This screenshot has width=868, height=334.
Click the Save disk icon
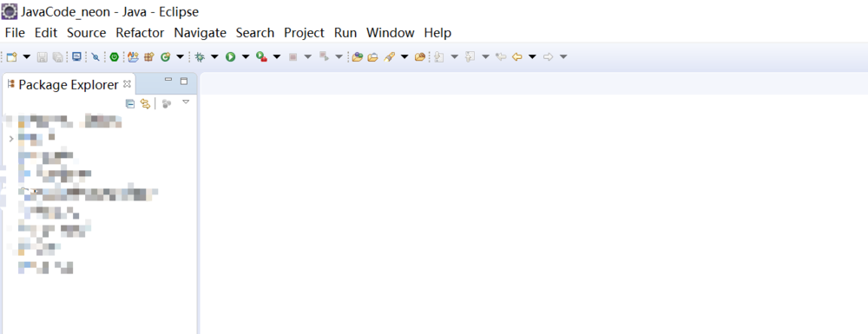click(x=42, y=56)
